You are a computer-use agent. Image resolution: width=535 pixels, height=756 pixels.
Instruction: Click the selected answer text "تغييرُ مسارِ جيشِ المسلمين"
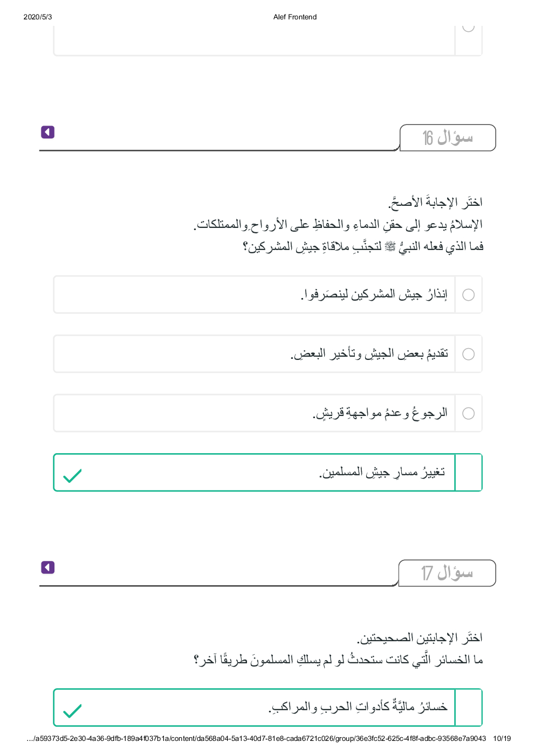click(x=382, y=473)
